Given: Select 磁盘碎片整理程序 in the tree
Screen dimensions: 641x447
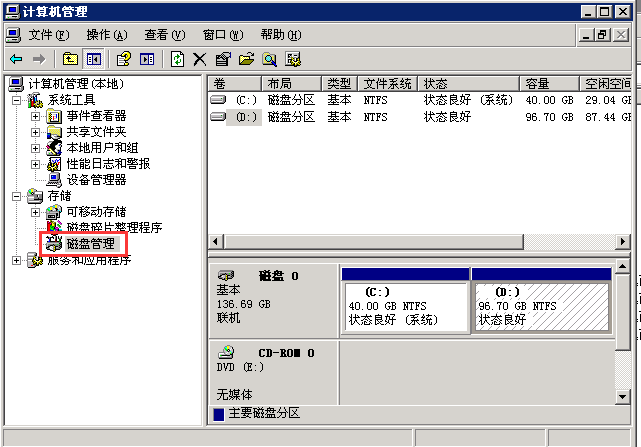Looking at the screenshot, I should point(114,228).
